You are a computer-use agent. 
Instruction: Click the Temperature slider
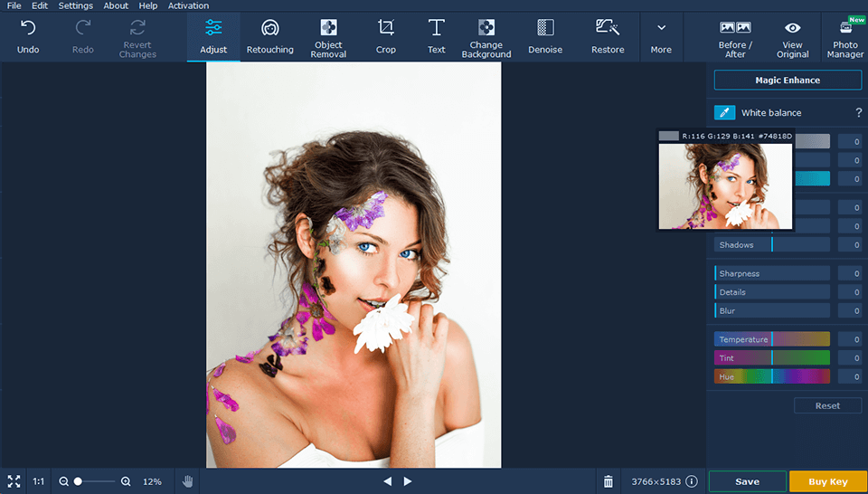tap(771, 339)
